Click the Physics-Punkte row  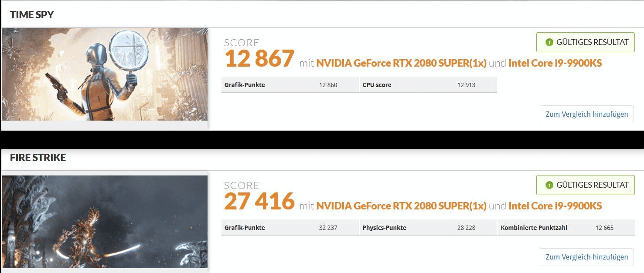pos(428,228)
